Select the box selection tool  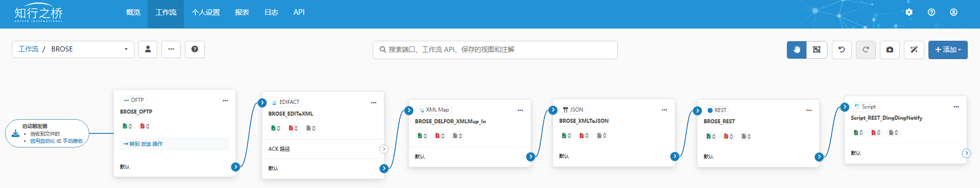pyautogui.click(x=817, y=50)
